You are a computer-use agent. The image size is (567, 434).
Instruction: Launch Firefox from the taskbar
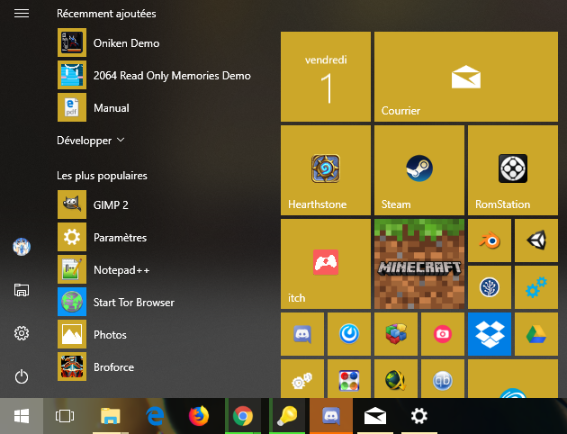[199, 416]
